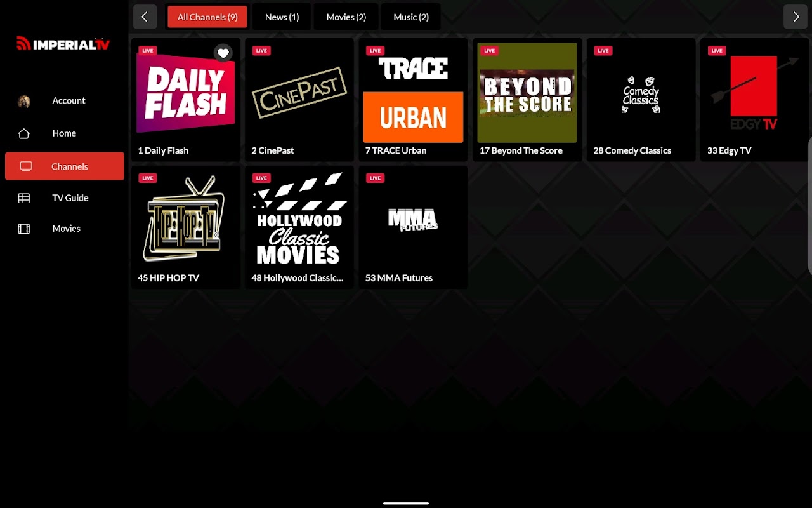Open Account in the sidebar
This screenshot has height=508, width=812.
click(x=65, y=101)
